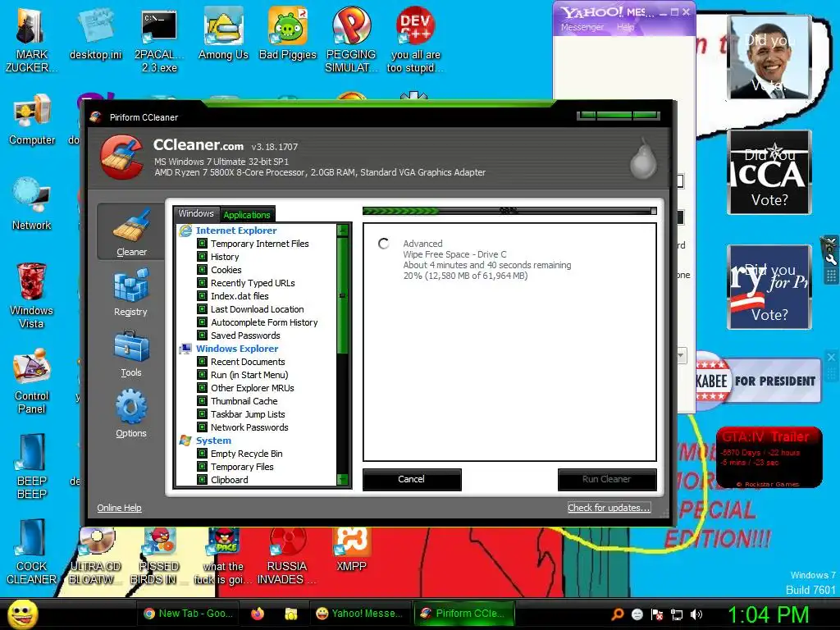Click the Piriform pear logo
Viewport: 840px width, 630px height.
(643, 160)
